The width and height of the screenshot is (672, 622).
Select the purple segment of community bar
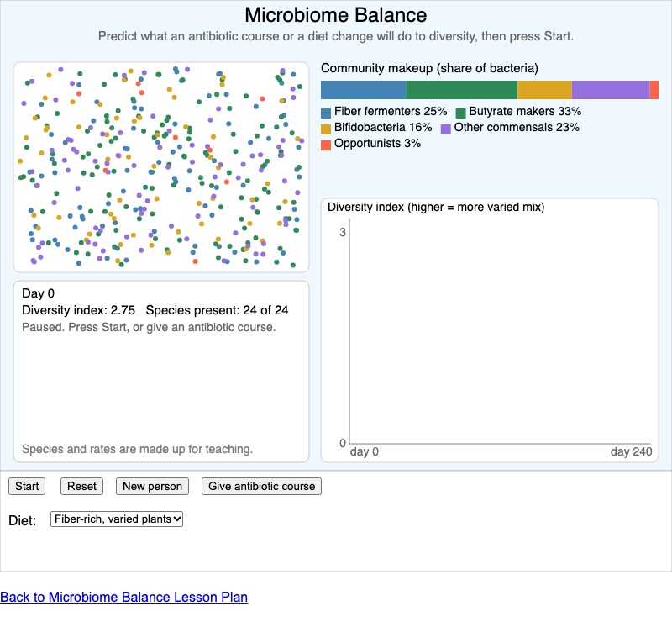point(611,90)
